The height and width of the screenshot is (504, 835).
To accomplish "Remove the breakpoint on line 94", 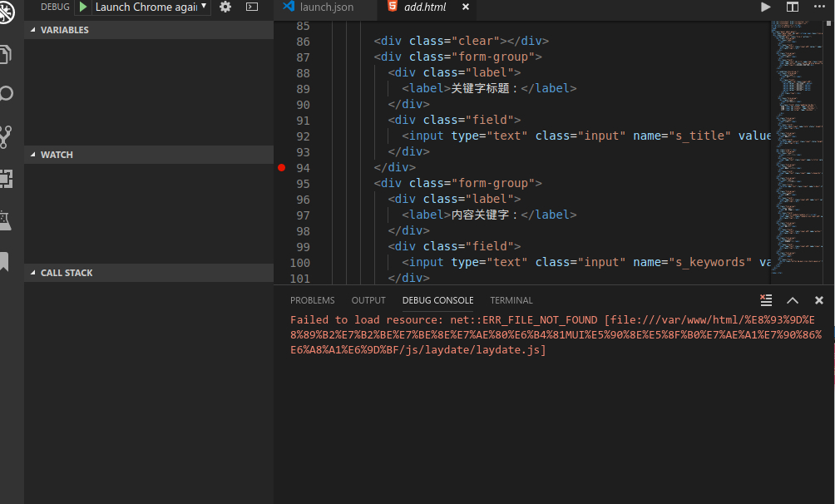I will (x=281, y=167).
